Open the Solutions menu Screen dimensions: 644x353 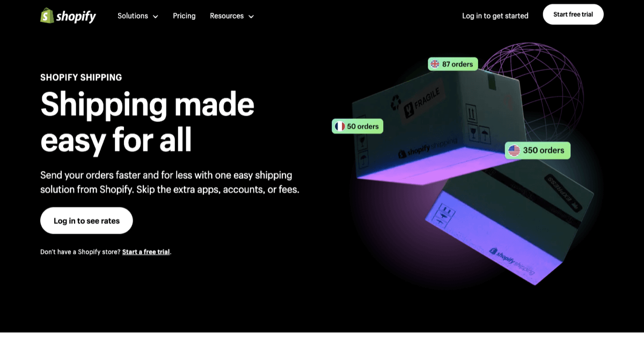(x=138, y=16)
